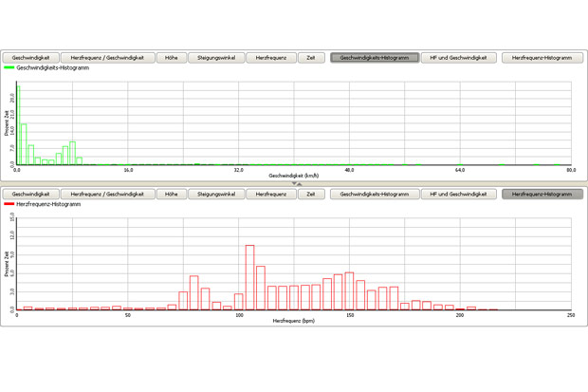
Task: Select Geschwindigkeit tab in bottom panel
Action: pos(31,194)
